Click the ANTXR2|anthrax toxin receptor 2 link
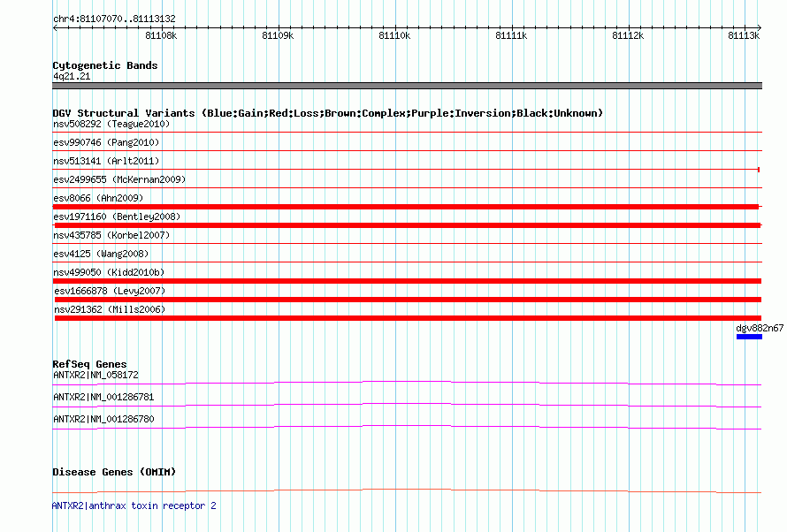The image size is (787, 532). coord(134,505)
